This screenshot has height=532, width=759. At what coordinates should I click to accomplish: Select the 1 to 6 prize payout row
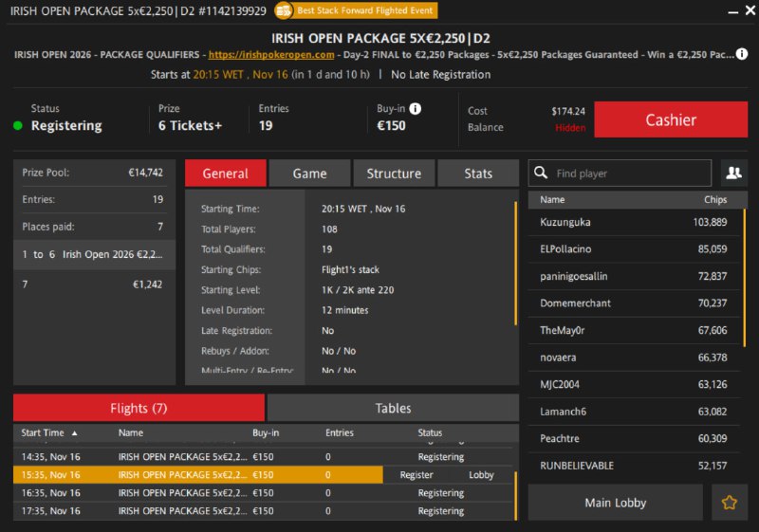tap(94, 255)
